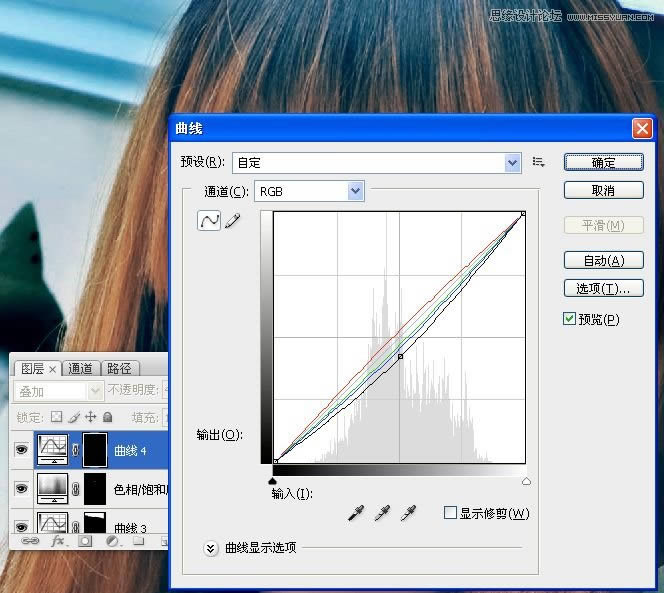The image size is (664, 593).
Task: Uncheck the 预览 preview checkbox
Action: click(569, 319)
